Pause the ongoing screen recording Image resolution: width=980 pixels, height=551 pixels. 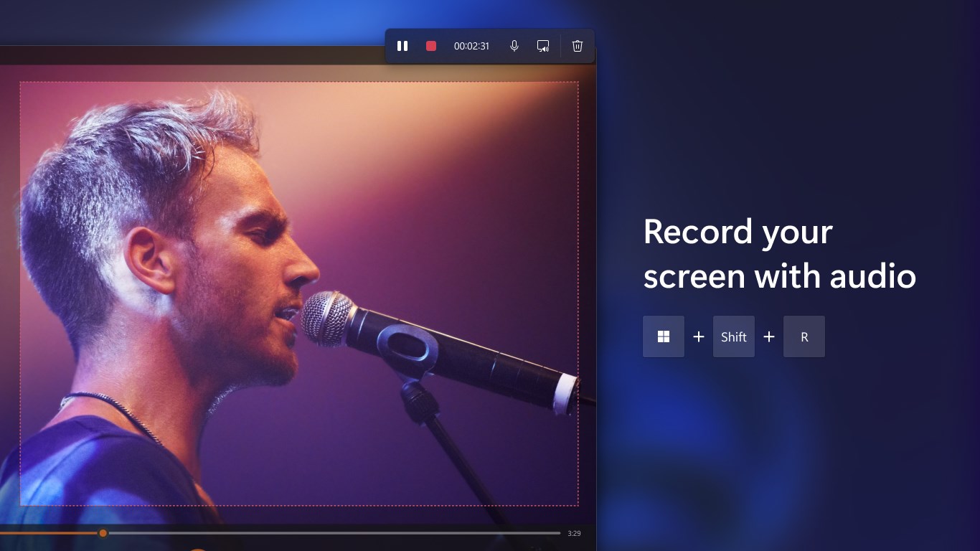402,46
